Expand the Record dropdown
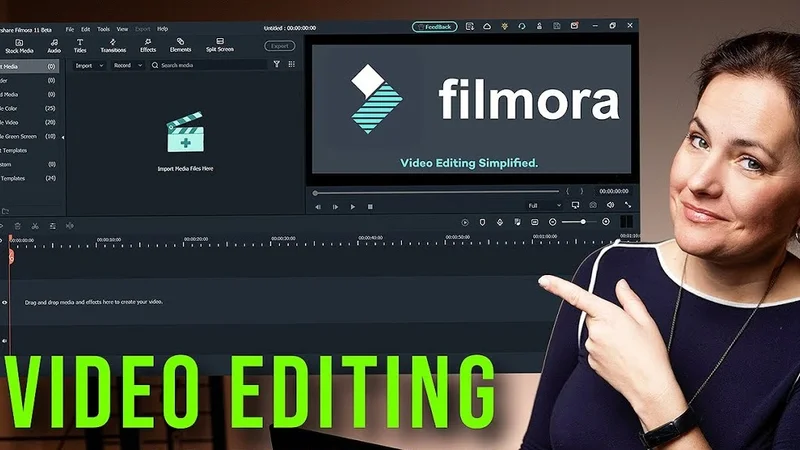This screenshot has width=800, height=450. click(x=128, y=65)
